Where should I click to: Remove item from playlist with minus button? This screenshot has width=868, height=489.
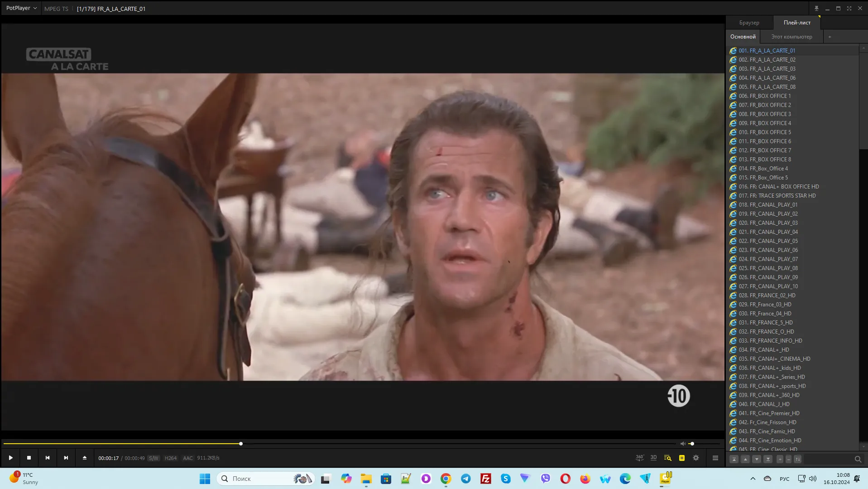pos(788,459)
